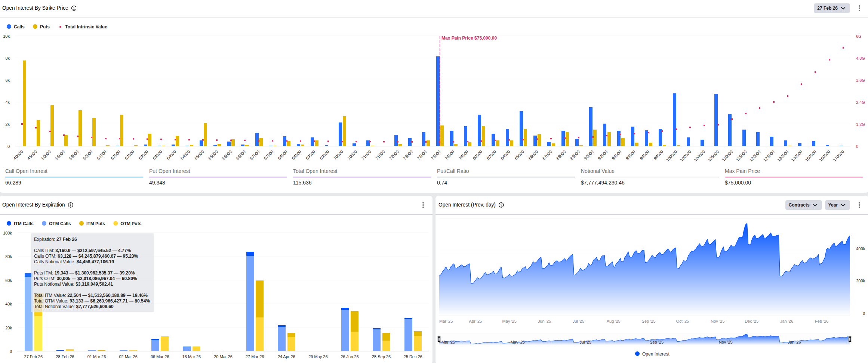
Task: Click the Total Open Interest figure 115,636
Action: (x=303, y=183)
